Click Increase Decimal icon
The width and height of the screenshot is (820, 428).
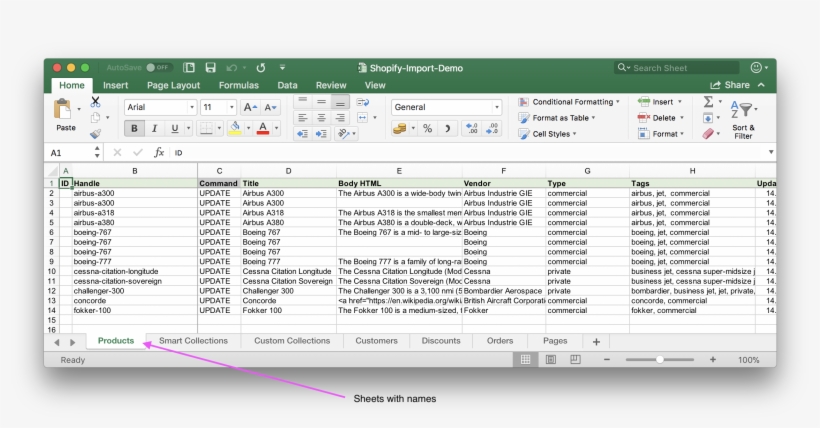point(472,129)
